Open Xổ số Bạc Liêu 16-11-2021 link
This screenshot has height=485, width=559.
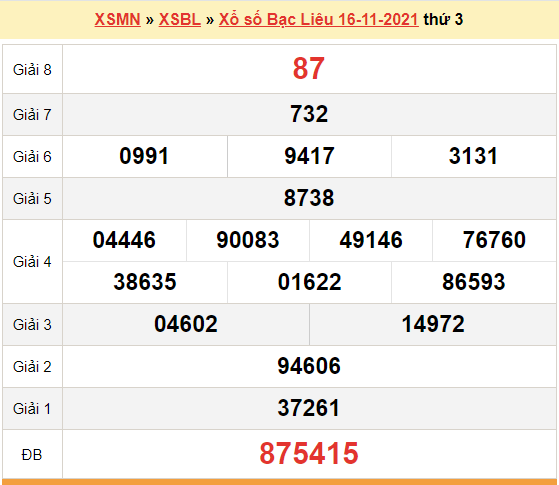[319, 19]
